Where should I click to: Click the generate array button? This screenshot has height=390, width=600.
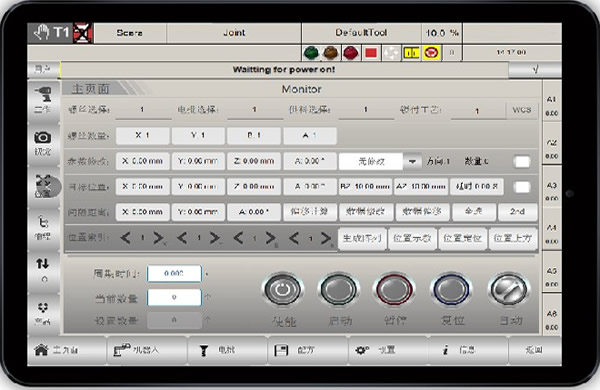362,238
